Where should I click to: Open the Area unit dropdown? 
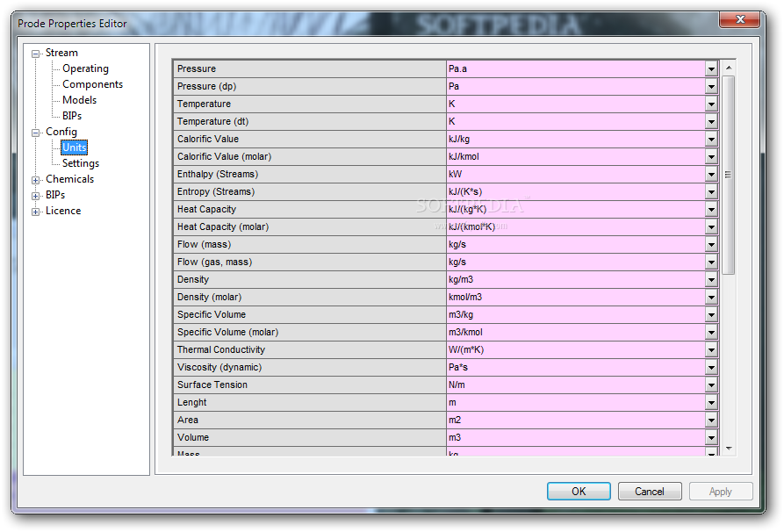(x=711, y=420)
